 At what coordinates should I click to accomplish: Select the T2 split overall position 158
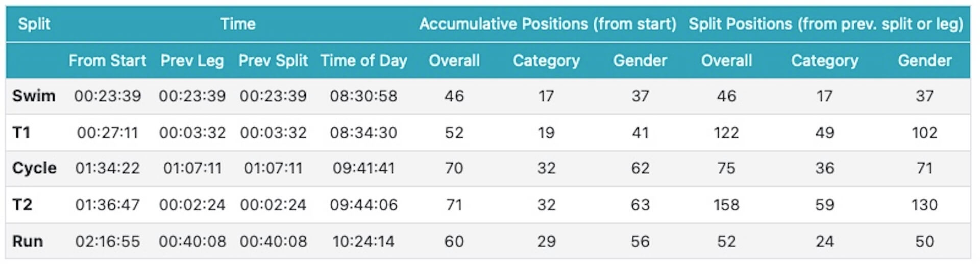point(726,204)
